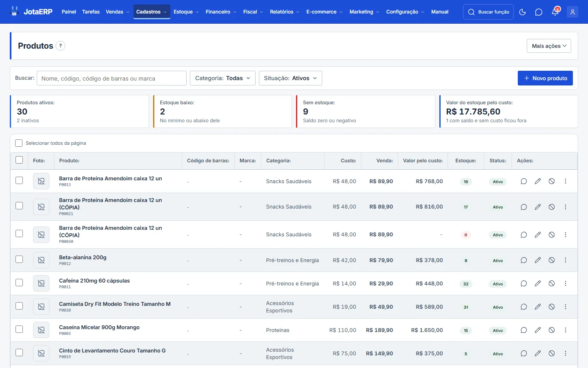This screenshot has height=368, width=588.
Task: Select Caseína Micelar 900g row checkbox
Action: tap(19, 329)
